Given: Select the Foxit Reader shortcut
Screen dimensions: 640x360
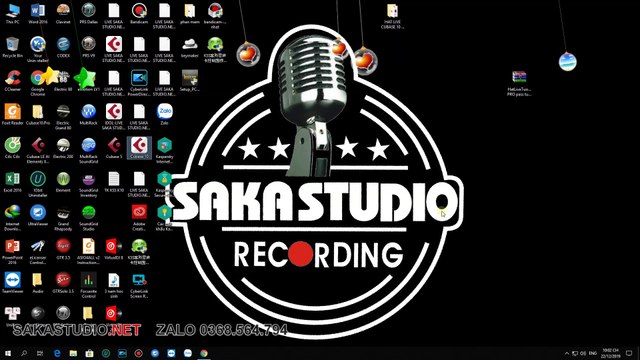Looking at the screenshot, I should coord(13,115).
